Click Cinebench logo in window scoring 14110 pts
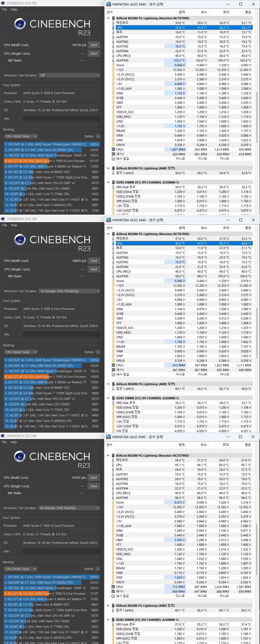This screenshot has width=260, height=644. (x=20, y=24)
